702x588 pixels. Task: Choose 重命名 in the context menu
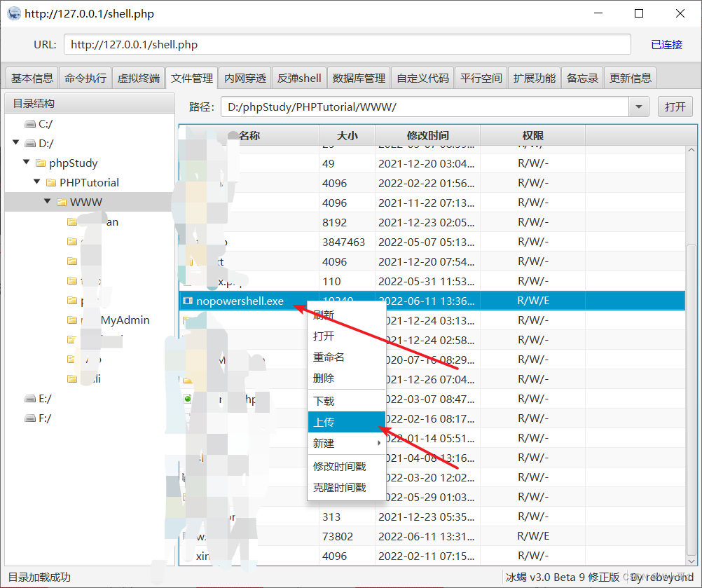click(x=347, y=357)
